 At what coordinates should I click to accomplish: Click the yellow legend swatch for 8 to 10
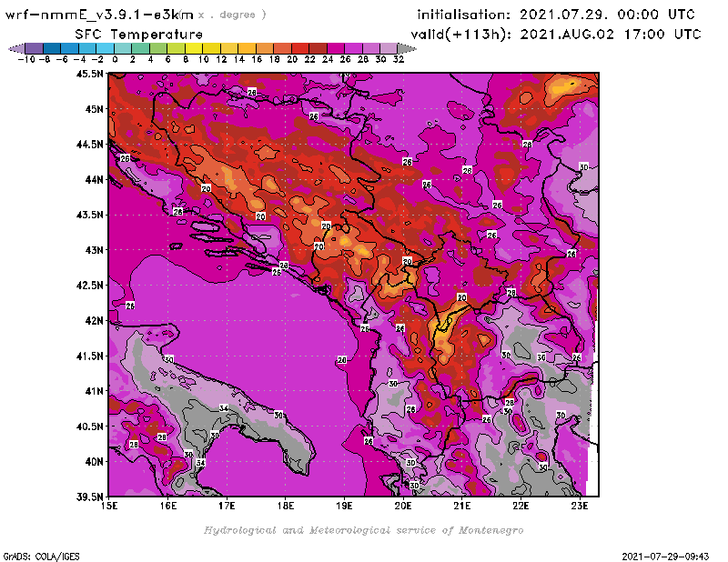click(194, 48)
